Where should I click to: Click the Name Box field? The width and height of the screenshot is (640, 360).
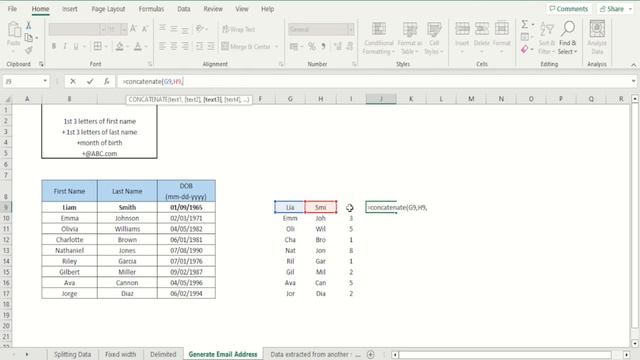pyautogui.click(x=22, y=82)
